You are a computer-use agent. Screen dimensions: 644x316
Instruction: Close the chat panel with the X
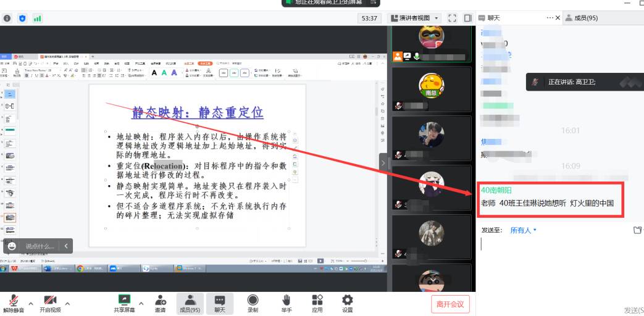click(x=558, y=18)
